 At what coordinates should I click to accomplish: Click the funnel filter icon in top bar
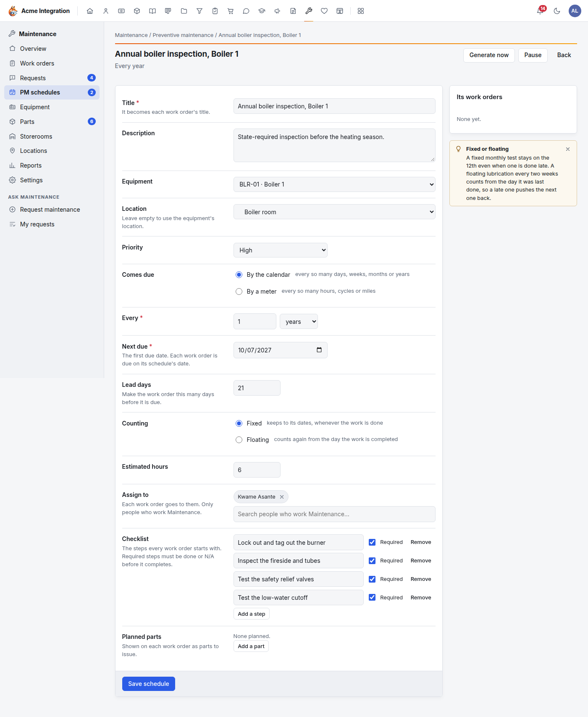(199, 11)
